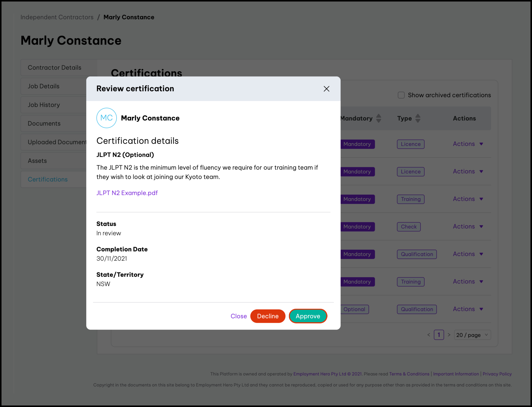Screen dimensions: 532x407
Task: Open the Job History sidebar tab
Action: click(x=44, y=105)
